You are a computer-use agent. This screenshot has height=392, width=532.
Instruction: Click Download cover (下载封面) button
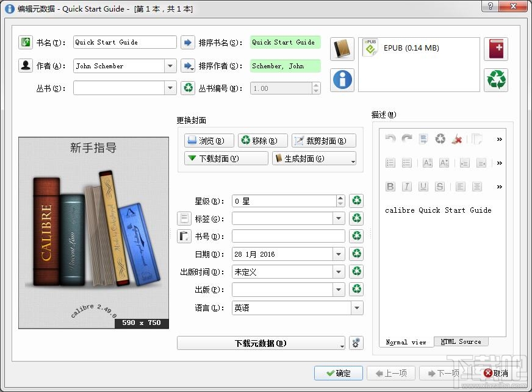(226, 159)
